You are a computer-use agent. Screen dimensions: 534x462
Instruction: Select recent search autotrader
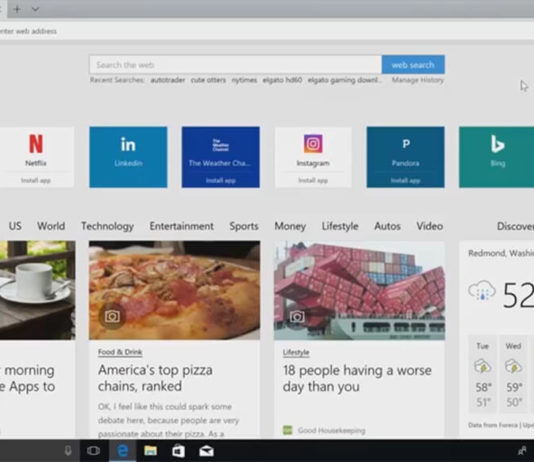pyautogui.click(x=168, y=80)
